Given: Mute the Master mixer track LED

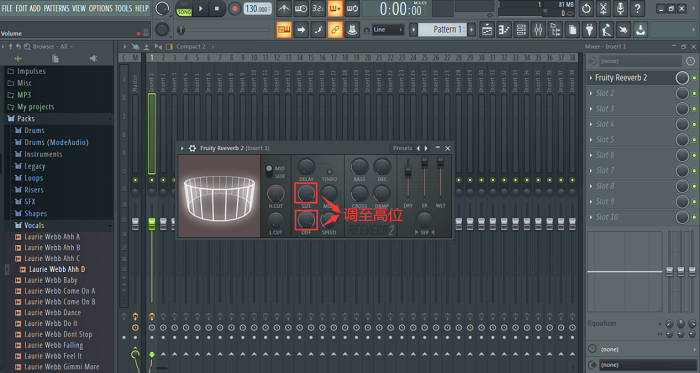Looking at the screenshot, I should [135, 180].
